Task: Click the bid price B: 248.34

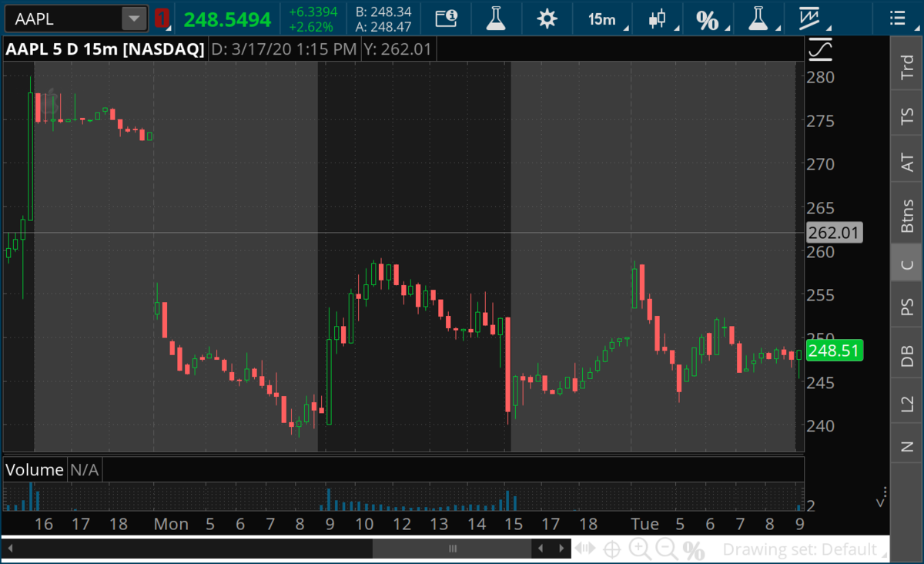Action: (x=384, y=12)
